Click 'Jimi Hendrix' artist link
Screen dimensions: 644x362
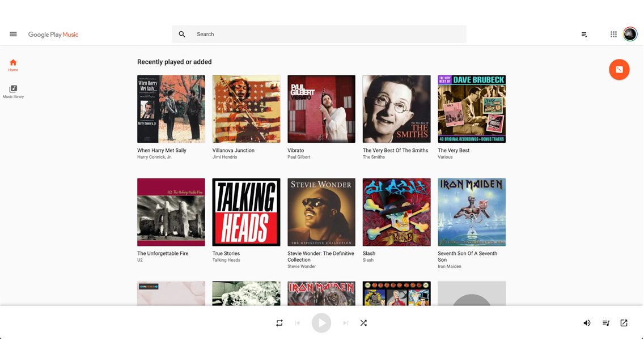coord(224,157)
